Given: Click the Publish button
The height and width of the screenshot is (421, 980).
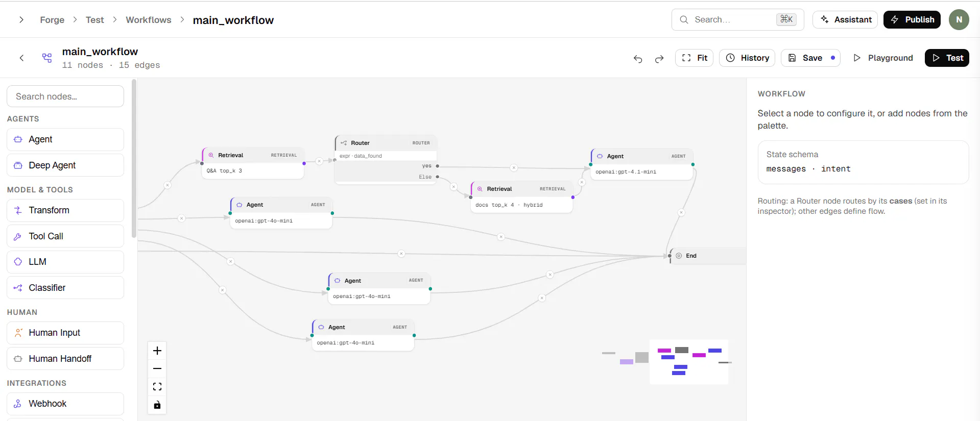Looking at the screenshot, I should click(x=912, y=19).
